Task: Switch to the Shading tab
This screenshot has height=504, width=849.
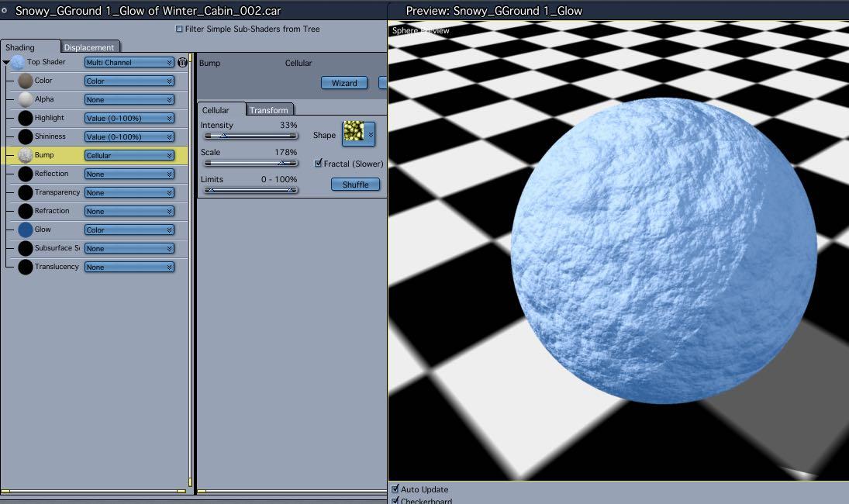Action: (29, 47)
